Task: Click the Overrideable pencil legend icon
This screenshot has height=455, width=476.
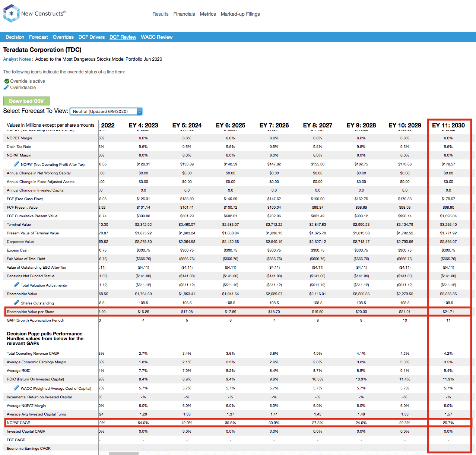Action: (6, 88)
